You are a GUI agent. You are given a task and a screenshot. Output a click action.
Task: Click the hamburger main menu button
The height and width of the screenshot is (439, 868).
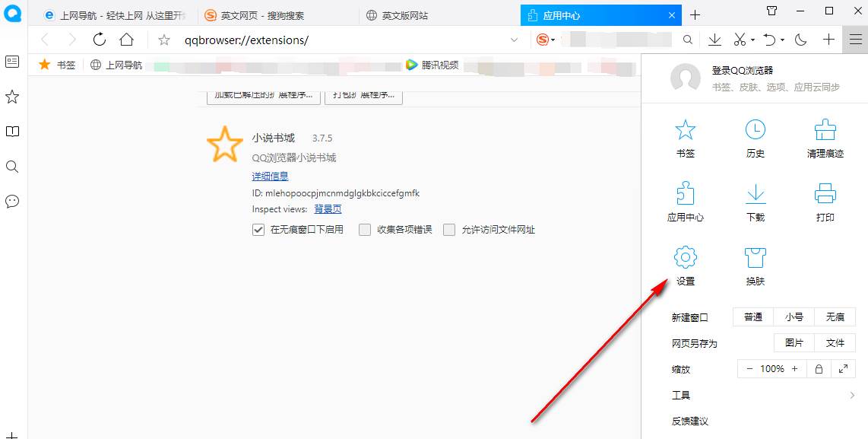point(855,40)
